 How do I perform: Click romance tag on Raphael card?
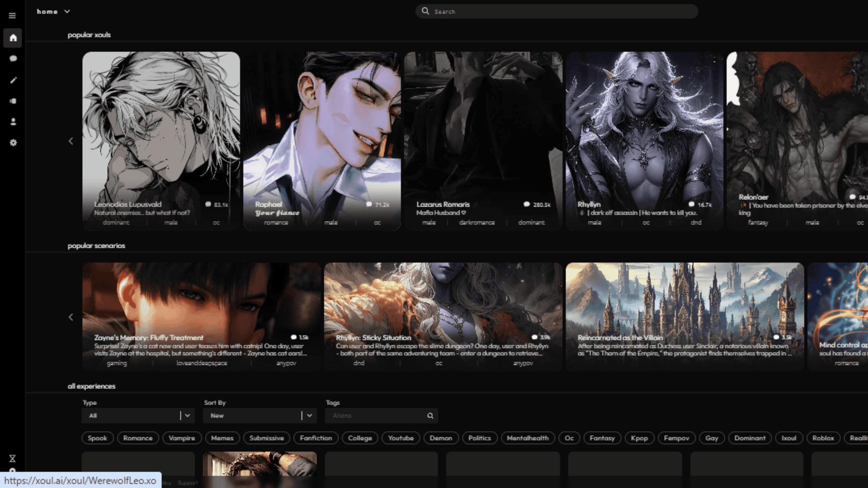click(276, 223)
